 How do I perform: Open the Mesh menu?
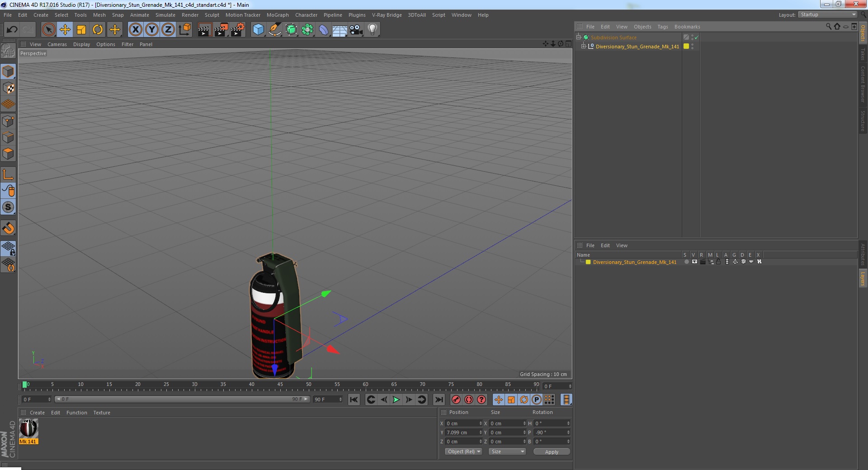tap(99, 15)
